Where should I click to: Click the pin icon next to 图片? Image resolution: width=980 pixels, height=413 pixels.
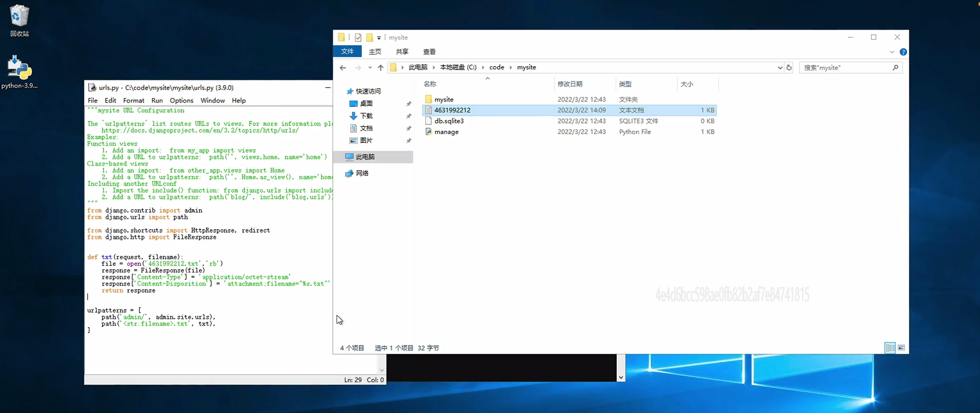click(x=409, y=141)
